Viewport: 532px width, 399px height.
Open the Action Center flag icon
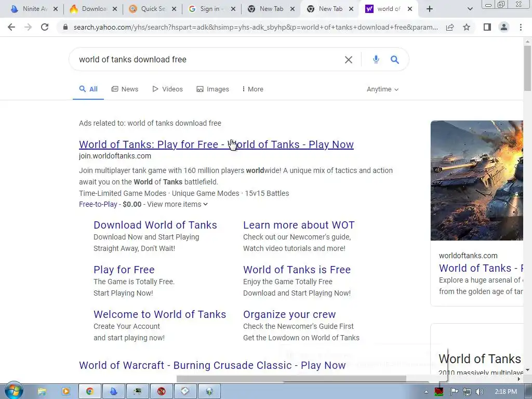(454, 392)
